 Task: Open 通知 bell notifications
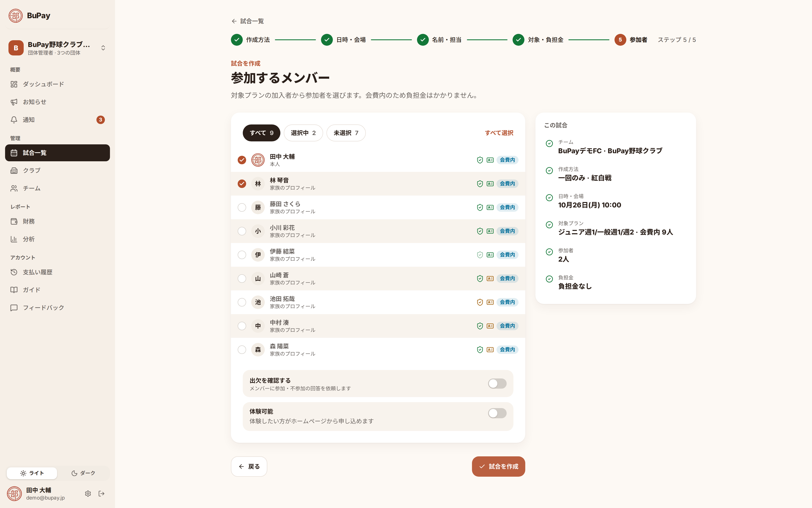pos(57,120)
